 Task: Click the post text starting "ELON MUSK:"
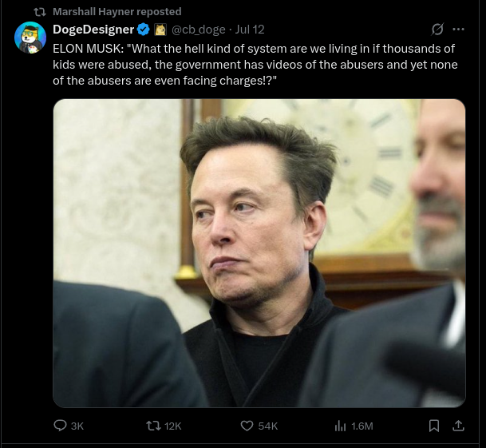(254, 65)
